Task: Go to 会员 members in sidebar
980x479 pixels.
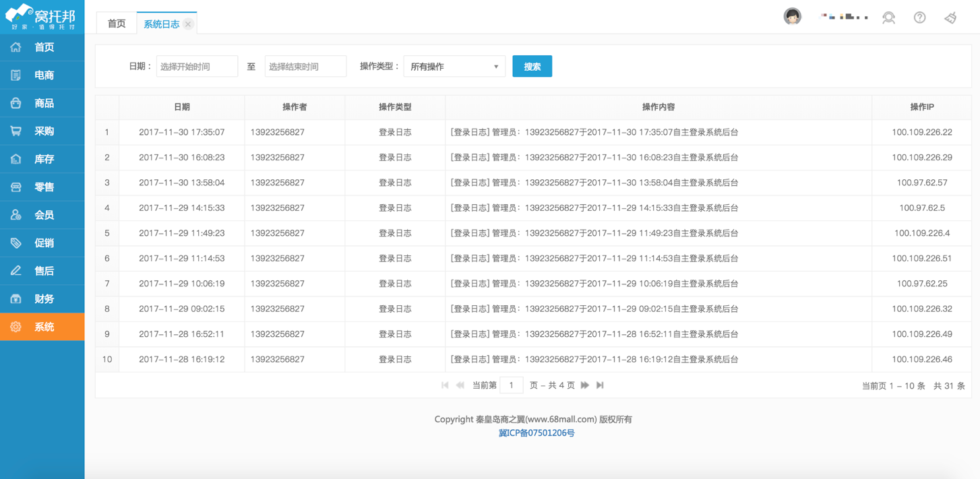Action: (x=42, y=215)
